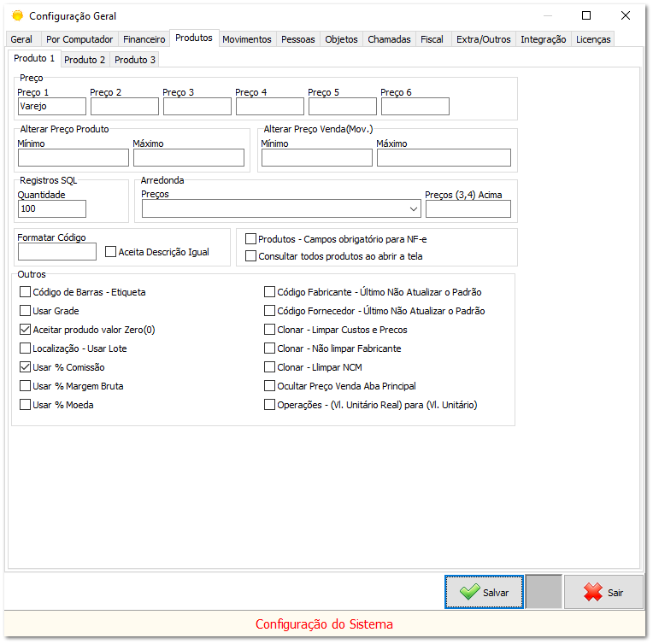Screen dimensions: 653x644
Task: Open the Financeiro tab
Action: 144,39
